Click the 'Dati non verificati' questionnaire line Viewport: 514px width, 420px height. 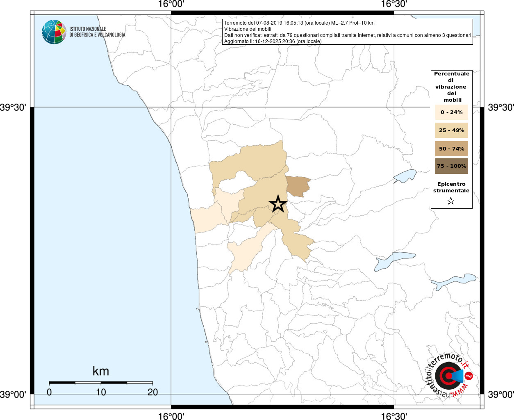pos(348,35)
